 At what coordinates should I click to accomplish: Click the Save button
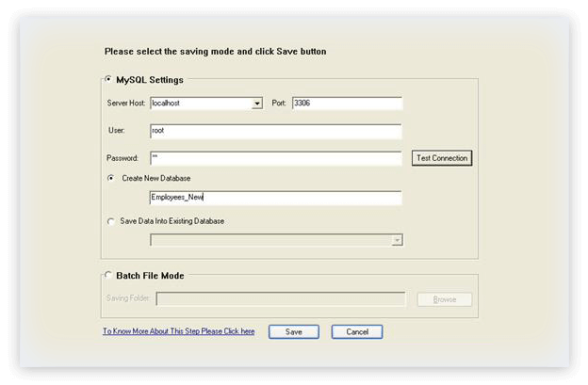(294, 332)
